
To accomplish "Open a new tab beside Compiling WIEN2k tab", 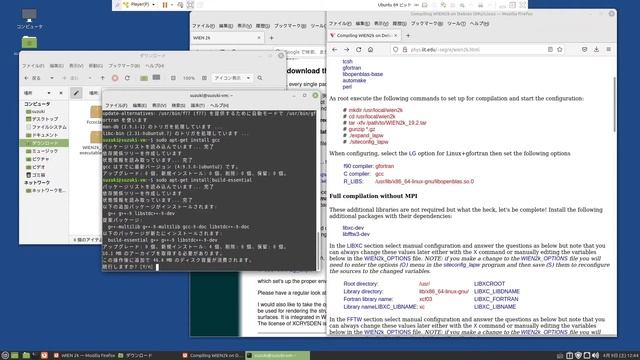I will point(408,36).
